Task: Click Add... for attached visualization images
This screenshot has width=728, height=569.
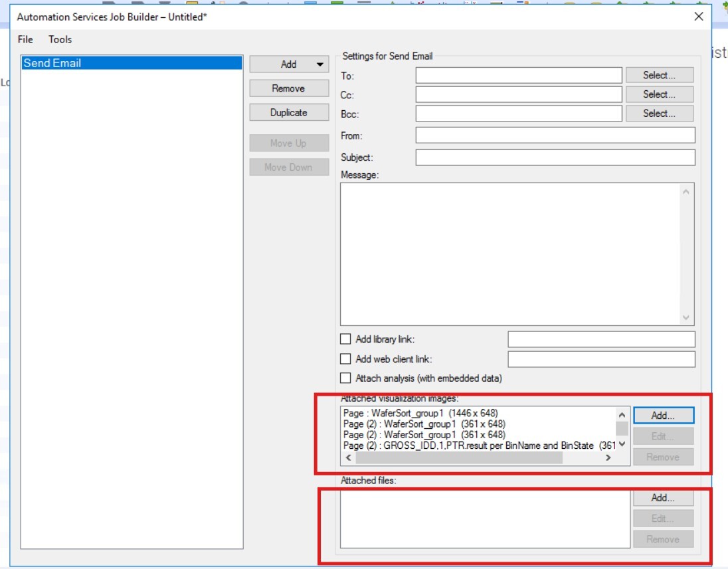Action: [x=664, y=416]
